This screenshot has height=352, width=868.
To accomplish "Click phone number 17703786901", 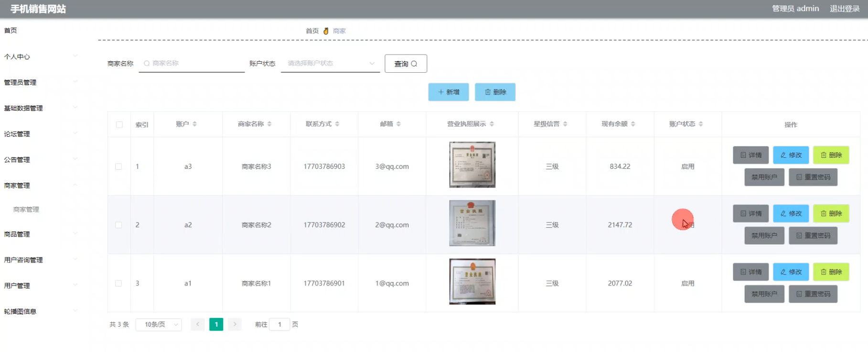I will pyautogui.click(x=324, y=283).
